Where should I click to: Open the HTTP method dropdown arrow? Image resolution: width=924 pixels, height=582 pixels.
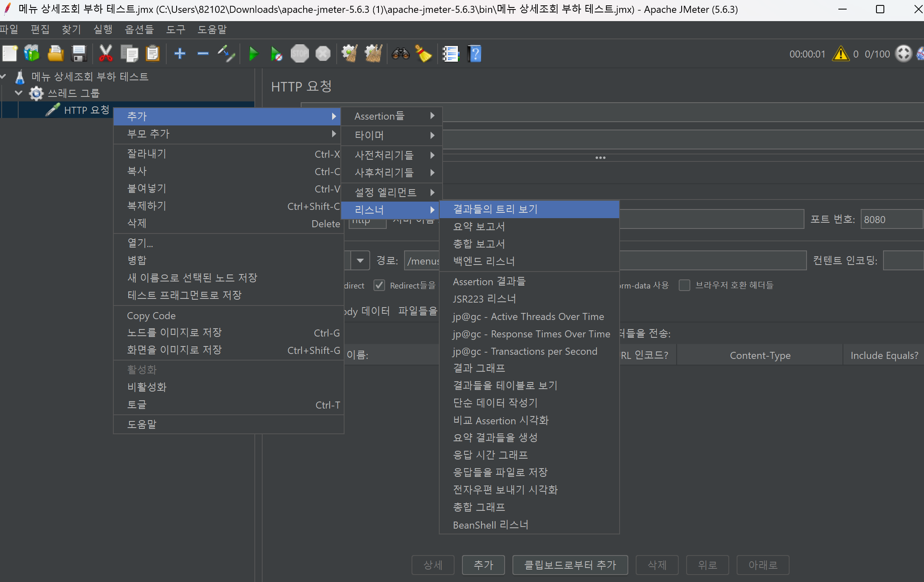point(360,261)
